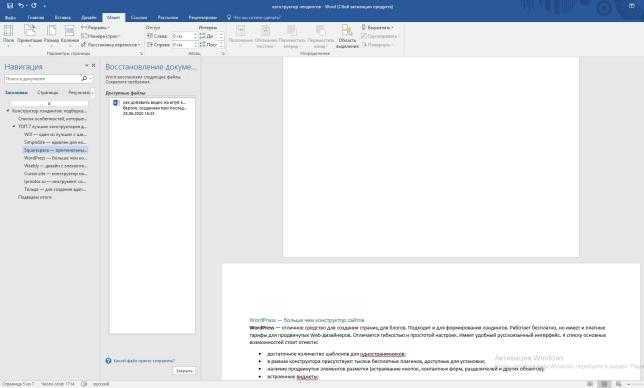Open the Область выделения selection pane
The width and height of the screenshot is (644, 388).
[347, 36]
